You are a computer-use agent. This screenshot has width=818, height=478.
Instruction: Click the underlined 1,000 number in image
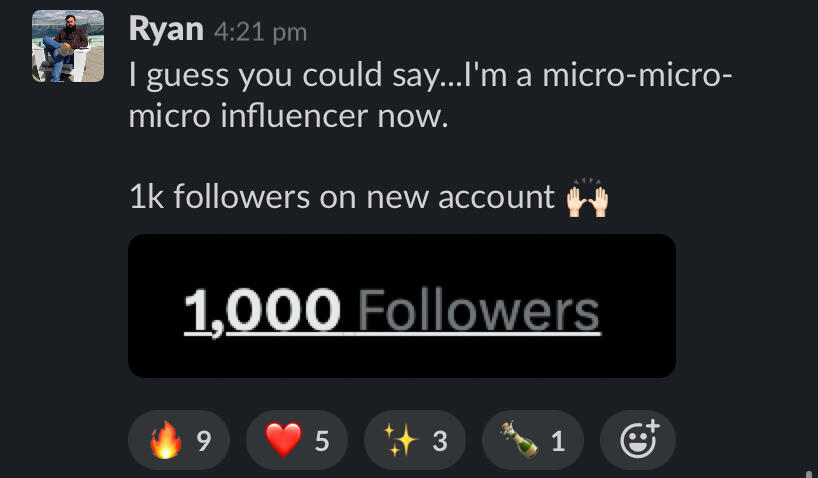[x=262, y=312]
